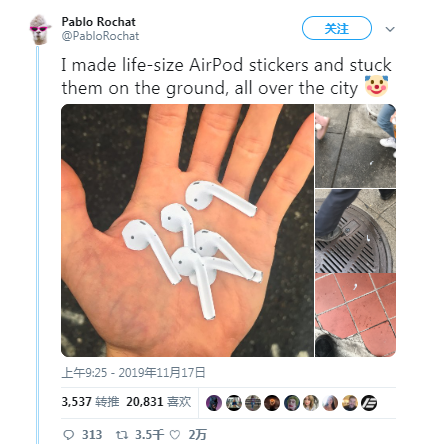The height and width of the screenshot is (444, 422).
Task: Retweet using the 3.5千 retweet icon
Action: click(x=122, y=435)
